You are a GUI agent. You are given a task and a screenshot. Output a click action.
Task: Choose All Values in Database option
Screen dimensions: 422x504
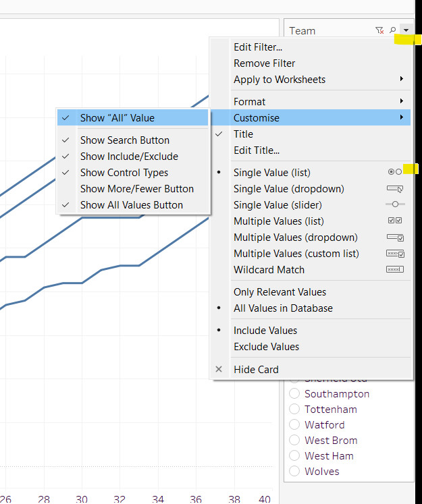[x=311, y=308]
